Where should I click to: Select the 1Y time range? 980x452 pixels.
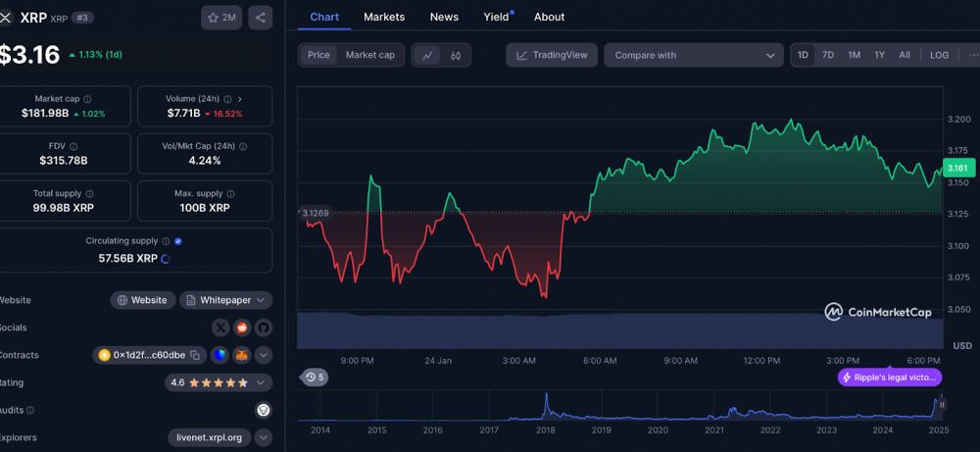pos(879,55)
